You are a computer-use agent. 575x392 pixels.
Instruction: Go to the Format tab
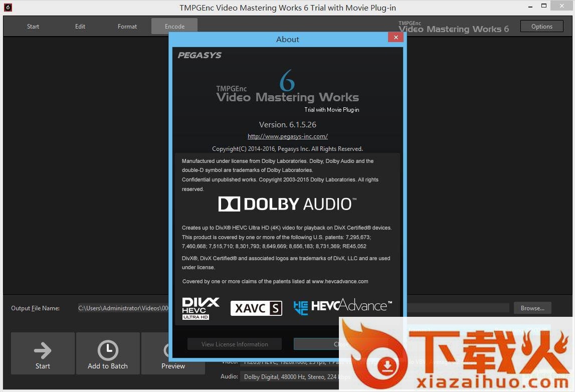coord(127,27)
